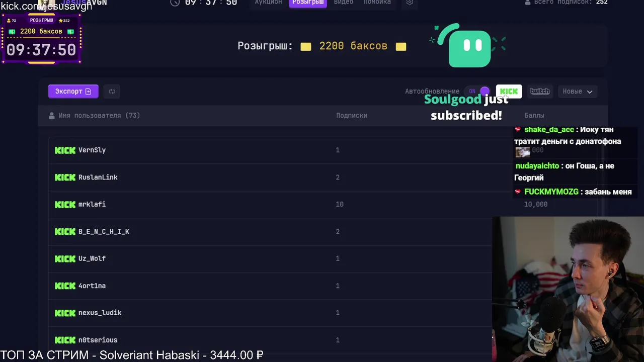Select the nexus_ludik participant row
Viewport: 644px width, 362px height.
tap(270, 313)
